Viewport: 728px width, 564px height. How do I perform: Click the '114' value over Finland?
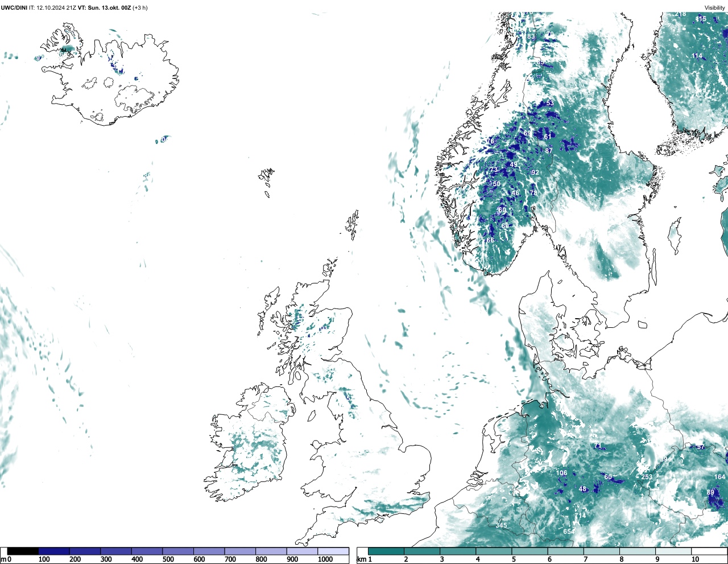(697, 56)
